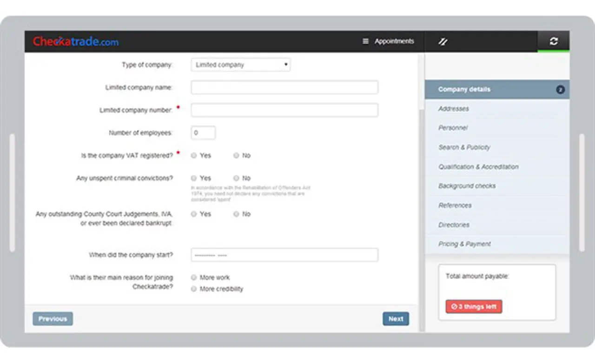The width and height of the screenshot is (595, 364).
Task: Click the refresh sync icon
Action: pyautogui.click(x=553, y=41)
